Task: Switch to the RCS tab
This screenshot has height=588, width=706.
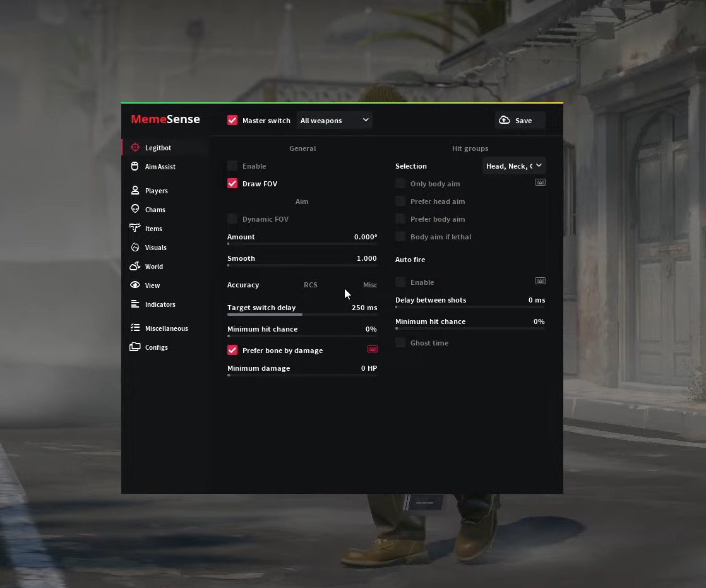Action: (x=310, y=285)
